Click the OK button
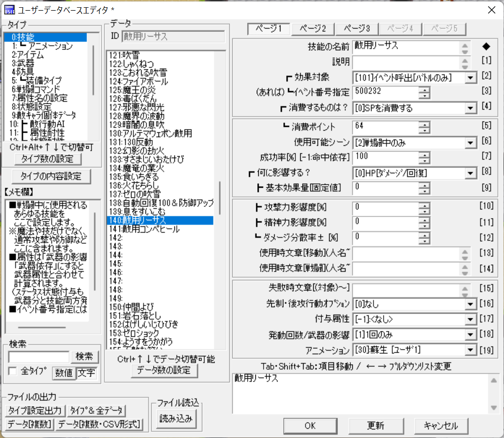 310,426
